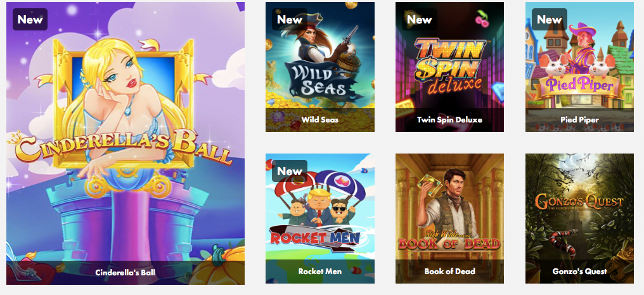
Task: Click the Pied Piper caption text
Action: click(579, 120)
